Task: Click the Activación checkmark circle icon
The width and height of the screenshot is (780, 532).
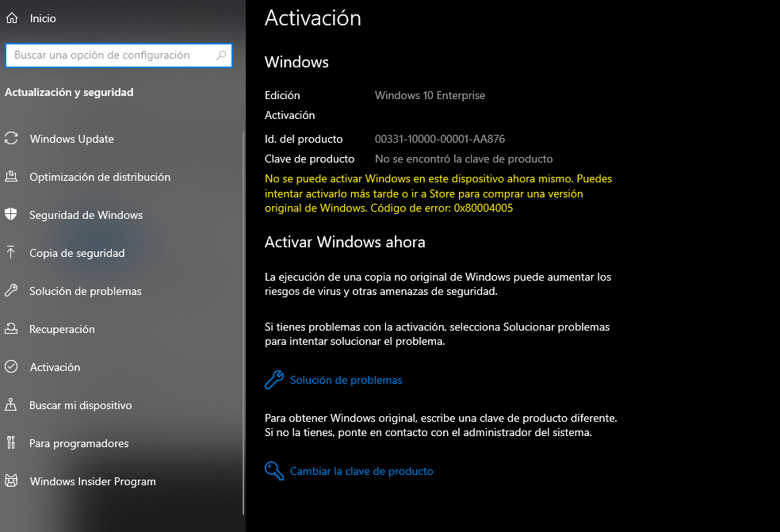Action: click(11, 367)
